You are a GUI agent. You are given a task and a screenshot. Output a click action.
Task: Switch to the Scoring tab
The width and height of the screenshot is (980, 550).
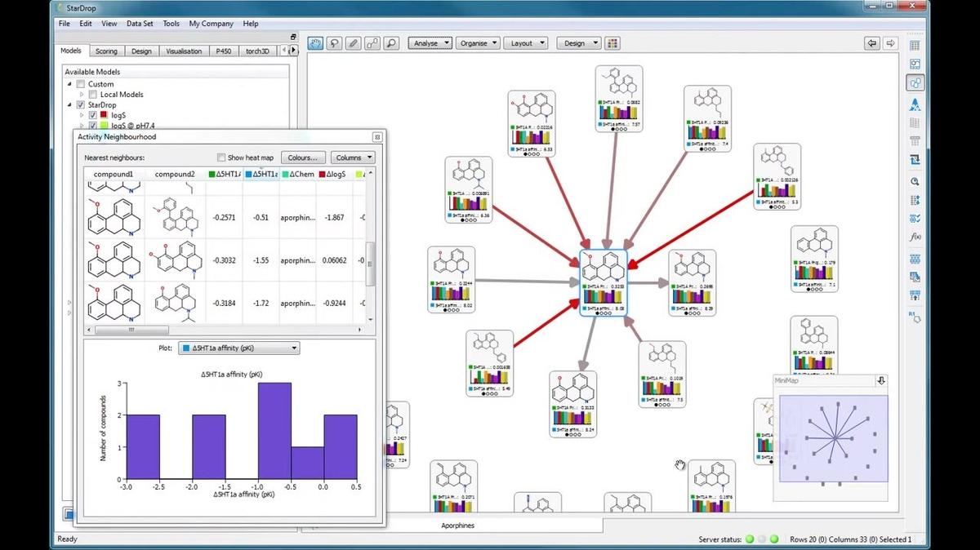[x=106, y=51]
